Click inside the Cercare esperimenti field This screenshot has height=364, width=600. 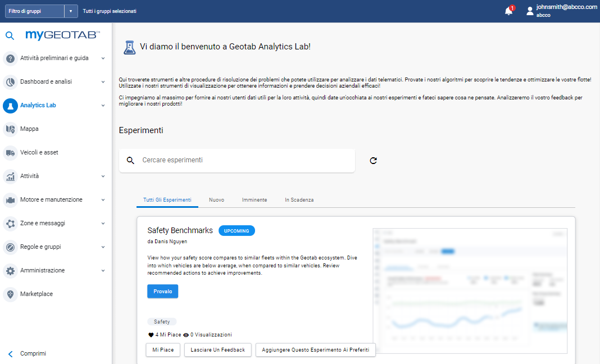[x=236, y=160]
